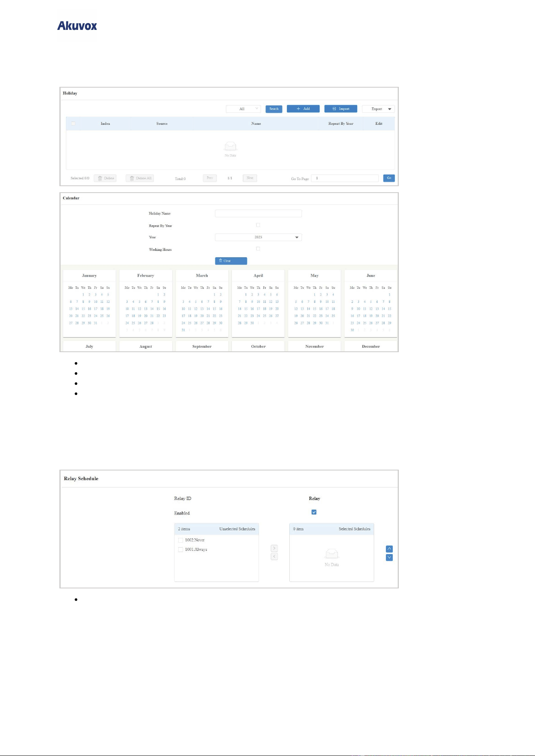The height and width of the screenshot is (756, 535).
Task: Click the October month title
Action: pyautogui.click(x=258, y=346)
